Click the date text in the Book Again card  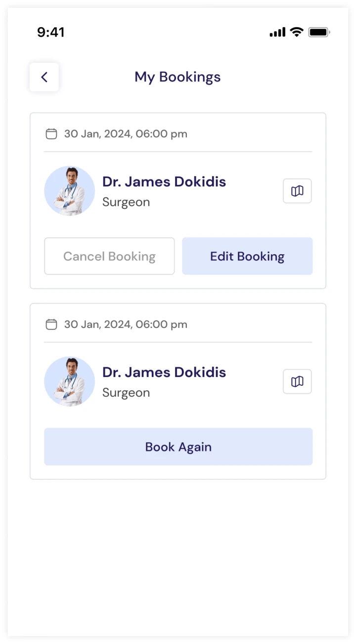pos(126,324)
